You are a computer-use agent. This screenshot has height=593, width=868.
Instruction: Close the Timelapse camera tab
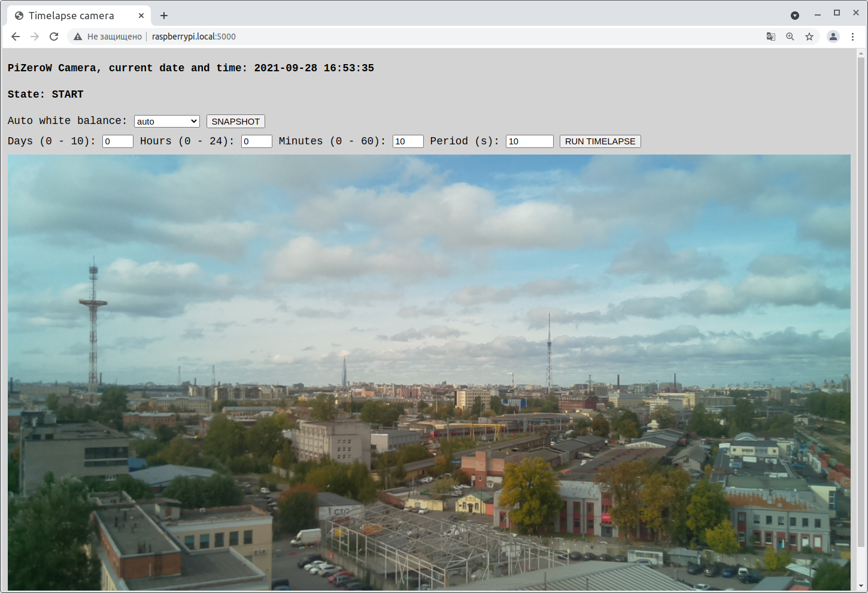[x=141, y=16]
